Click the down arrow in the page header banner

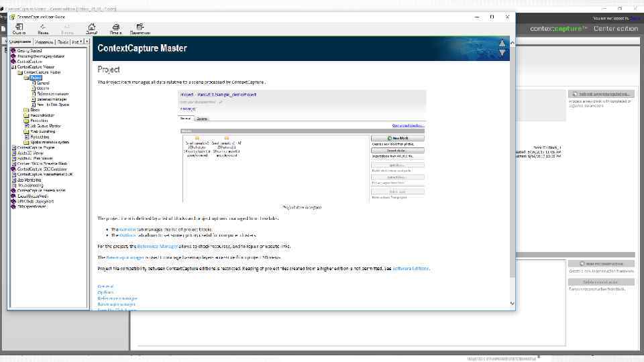pyautogui.click(x=502, y=54)
